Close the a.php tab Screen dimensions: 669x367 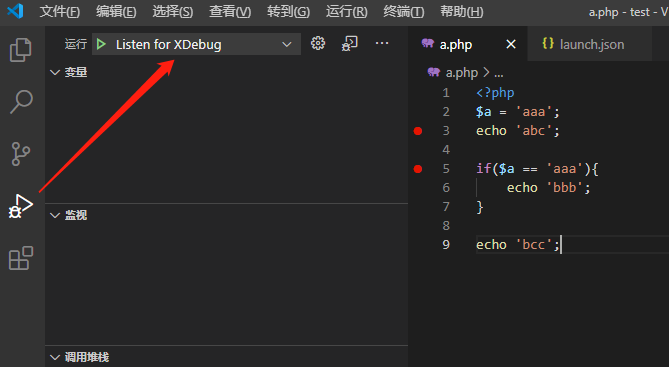(x=511, y=44)
